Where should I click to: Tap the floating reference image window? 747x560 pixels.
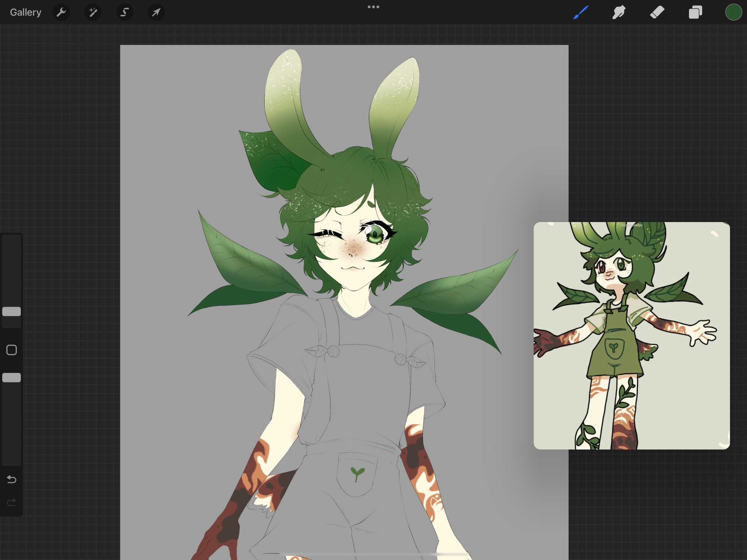click(x=631, y=336)
